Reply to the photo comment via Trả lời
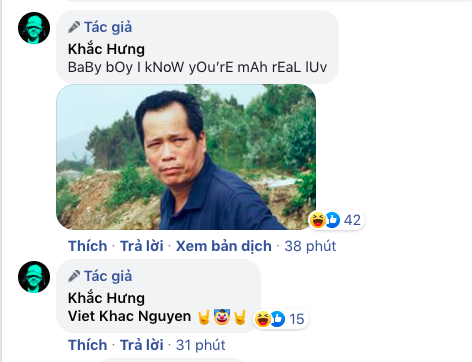 [142, 246]
